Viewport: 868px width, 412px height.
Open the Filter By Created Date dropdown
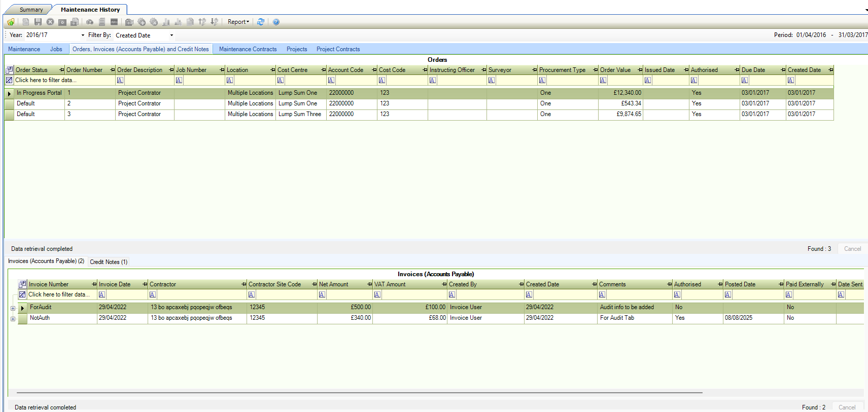click(x=171, y=35)
